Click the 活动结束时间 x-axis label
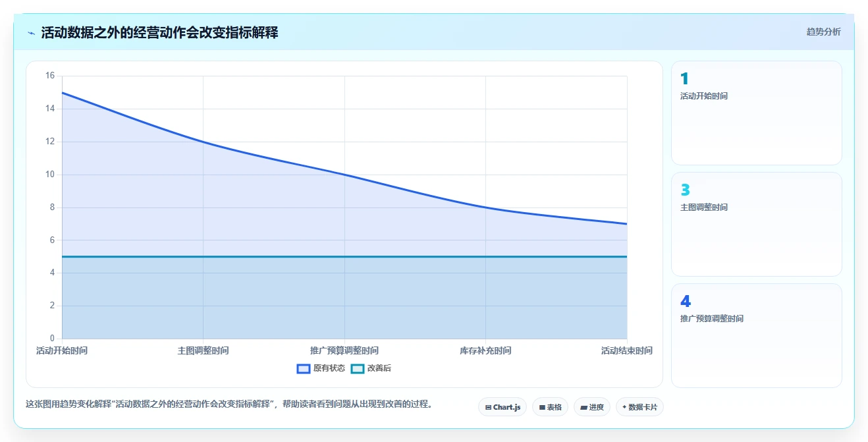Screen dimensions: 868x442 (x=627, y=350)
